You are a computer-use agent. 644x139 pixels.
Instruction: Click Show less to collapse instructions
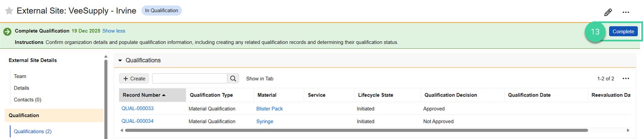[114, 31]
